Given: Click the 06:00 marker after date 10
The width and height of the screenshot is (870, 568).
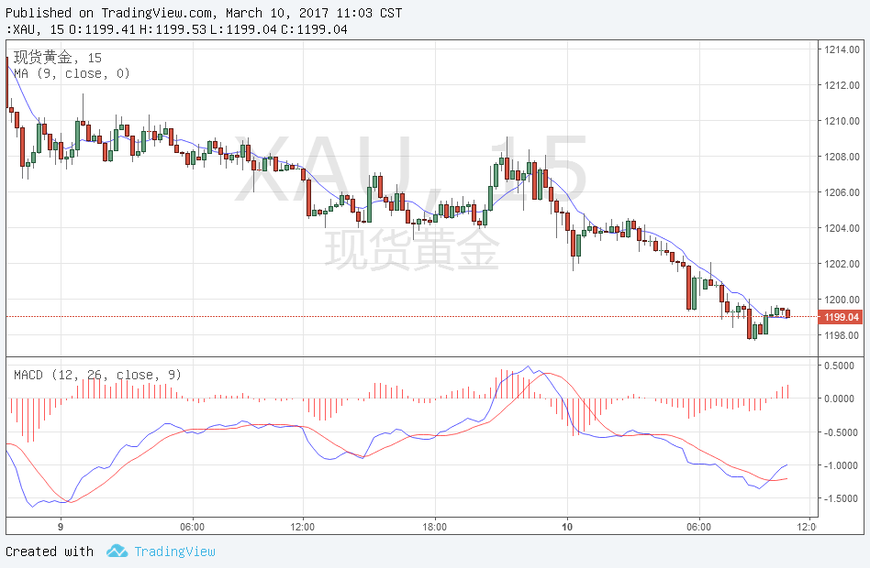Looking at the screenshot, I should pos(699,526).
